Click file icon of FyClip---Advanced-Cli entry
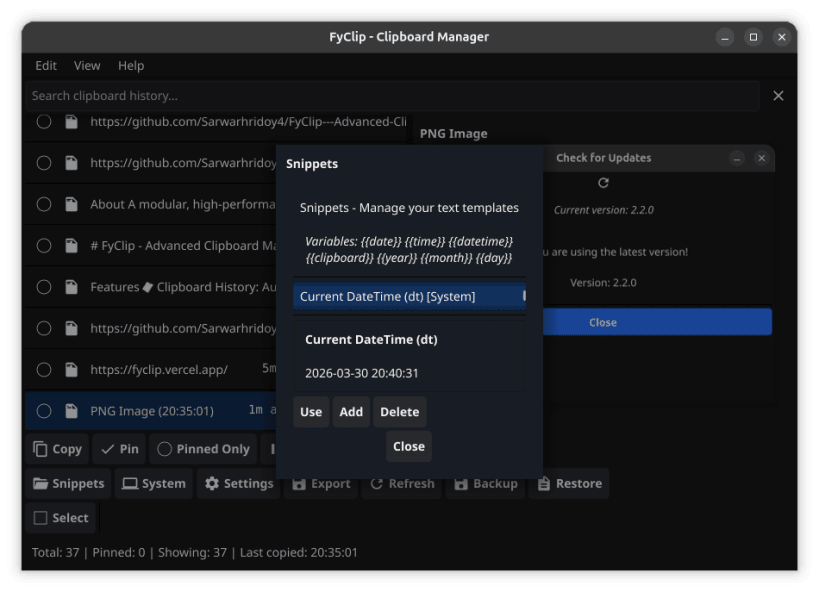This screenshot has height=592, width=819. 72,122
